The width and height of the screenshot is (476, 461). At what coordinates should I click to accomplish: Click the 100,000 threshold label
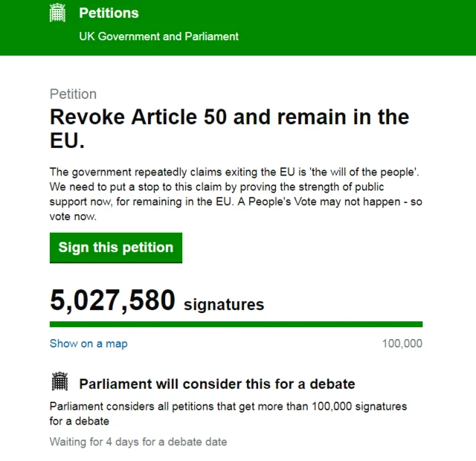click(x=402, y=344)
